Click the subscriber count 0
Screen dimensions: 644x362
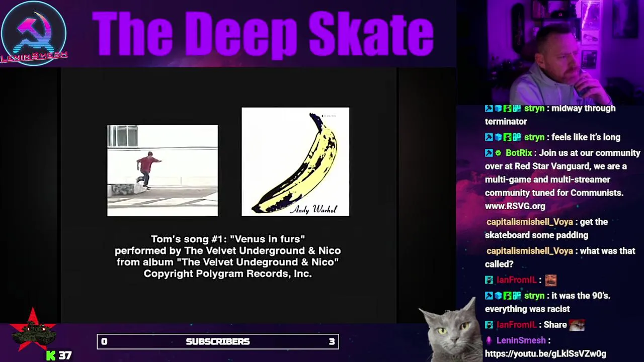coord(104,341)
